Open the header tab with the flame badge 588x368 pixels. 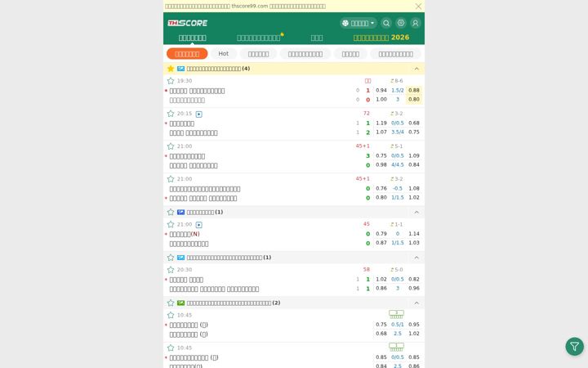pyautogui.click(x=260, y=38)
